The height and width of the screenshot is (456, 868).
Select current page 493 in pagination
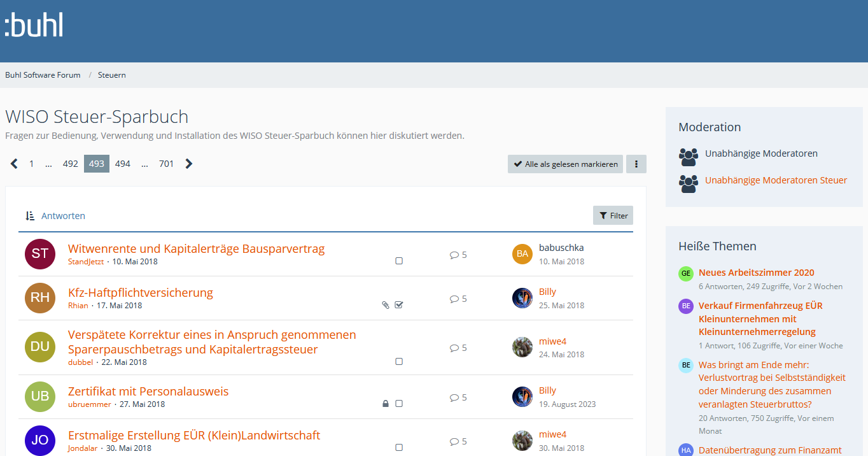[x=97, y=164]
